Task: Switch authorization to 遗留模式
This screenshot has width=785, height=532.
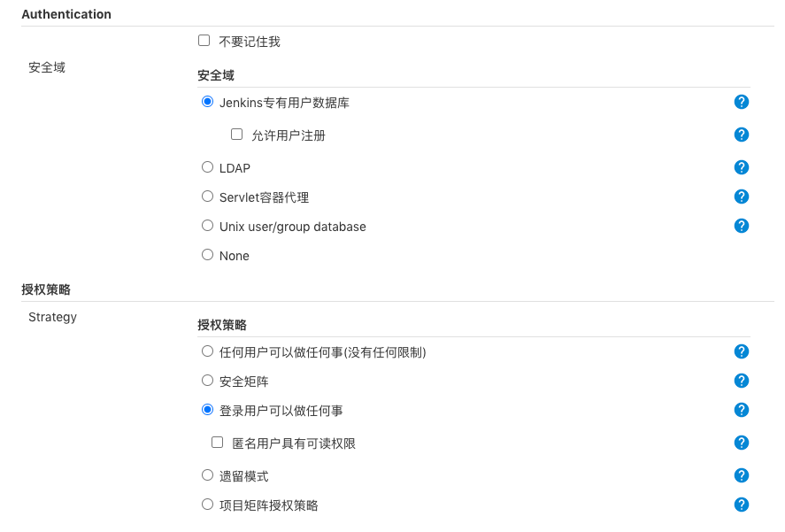Action: (x=206, y=475)
